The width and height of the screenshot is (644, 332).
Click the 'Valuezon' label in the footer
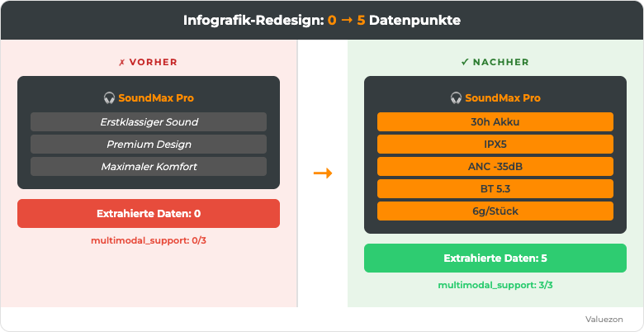tap(604, 320)
